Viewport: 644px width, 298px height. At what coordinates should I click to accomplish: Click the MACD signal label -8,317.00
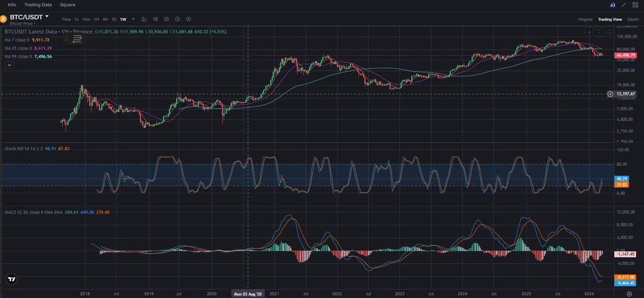(x=626, y=277)
